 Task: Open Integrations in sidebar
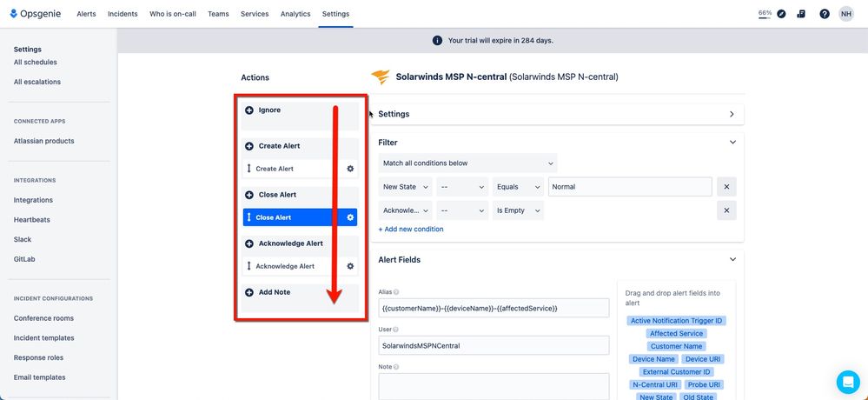pyautogui.click(x=33, y=200)
